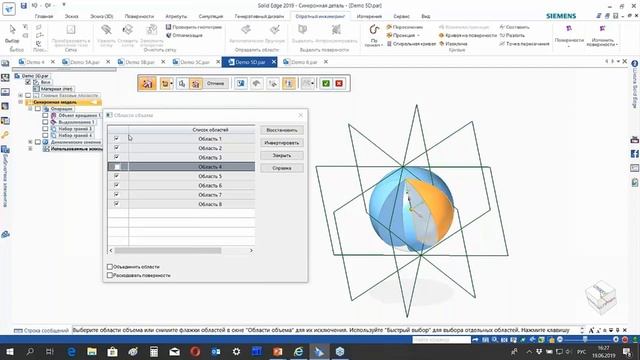Viewport: 640px width, 360px height.
Task: Open Facebook icon on right sidebar
Action: (635, 154)
